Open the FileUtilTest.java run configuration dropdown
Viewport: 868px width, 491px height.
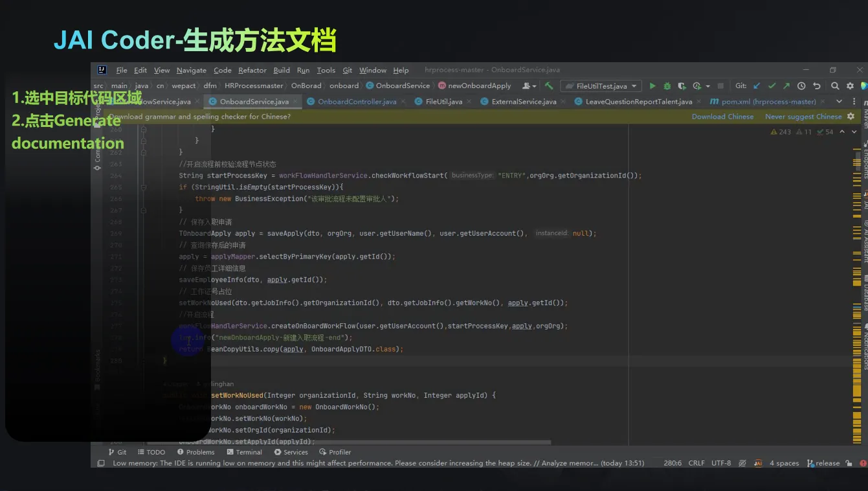(x=601, y=86)
